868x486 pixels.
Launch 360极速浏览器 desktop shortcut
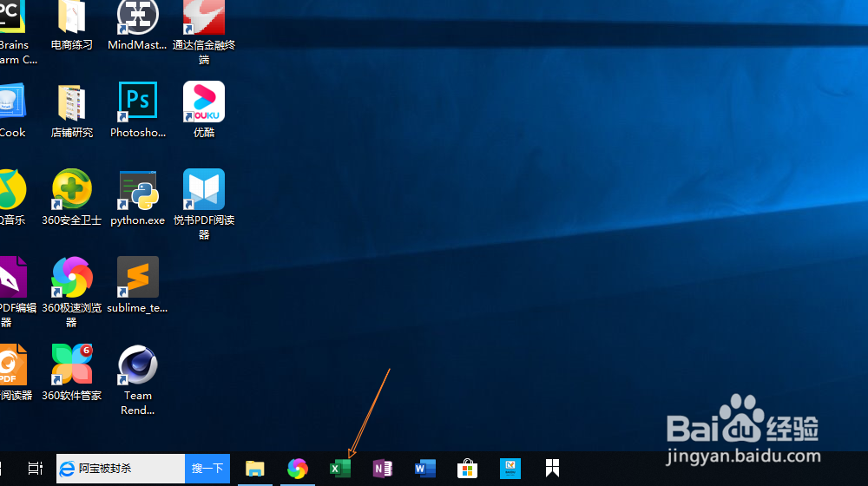point(71,292)
